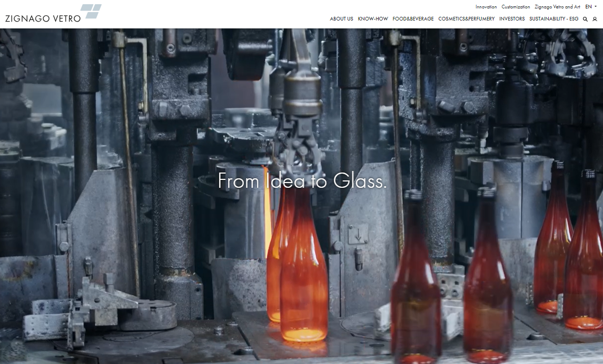Open the About Us menu
The width and height of the screenshot is (603, 364).
(341, 19)
